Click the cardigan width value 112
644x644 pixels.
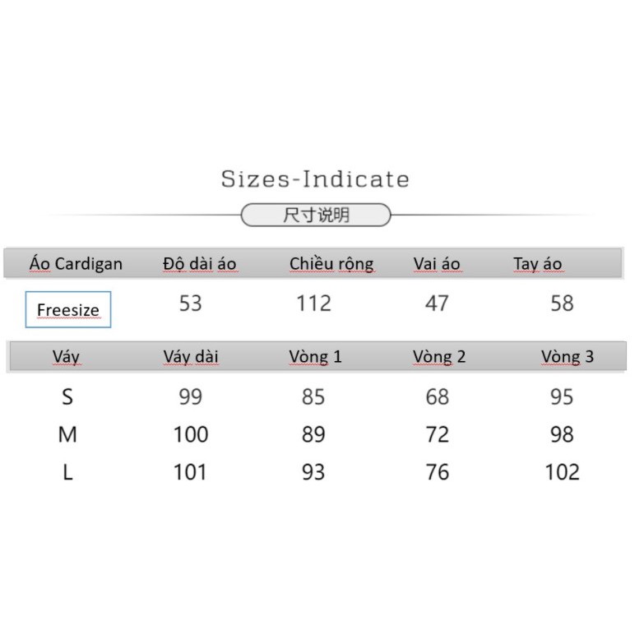(313, 303)
